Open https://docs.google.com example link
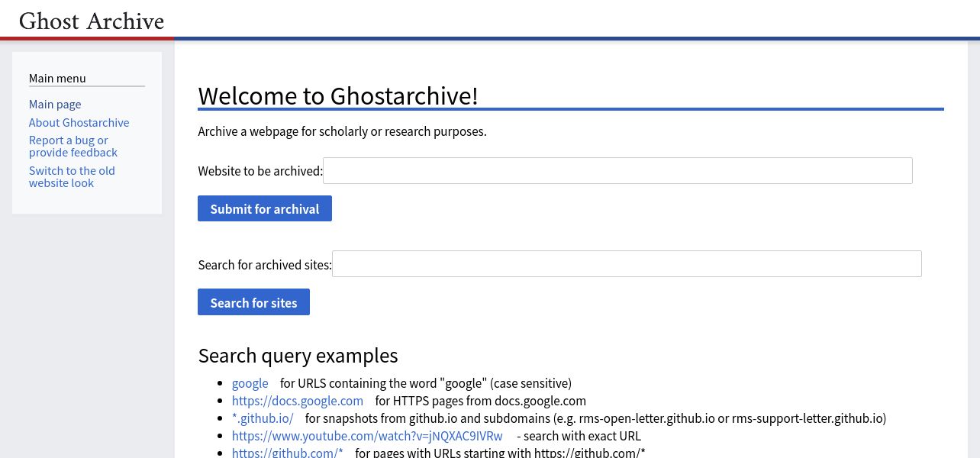980x458 pixels. [x=298, y=401]
